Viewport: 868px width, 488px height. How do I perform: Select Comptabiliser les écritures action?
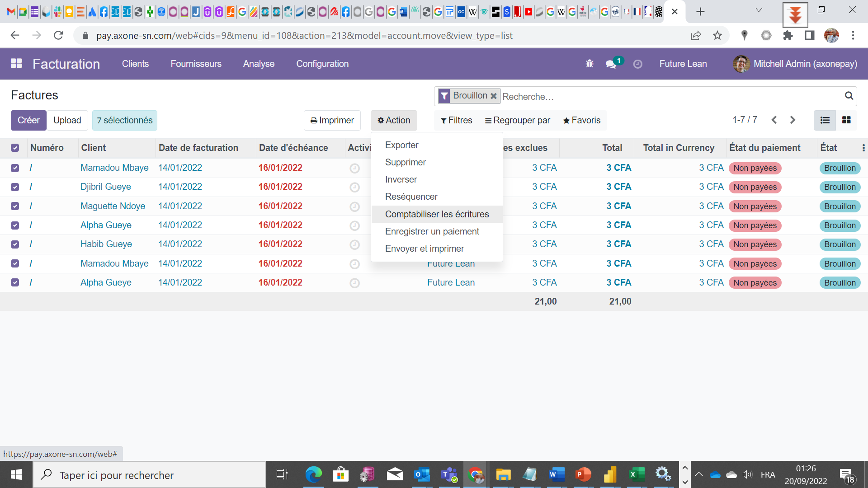(437, 214)
